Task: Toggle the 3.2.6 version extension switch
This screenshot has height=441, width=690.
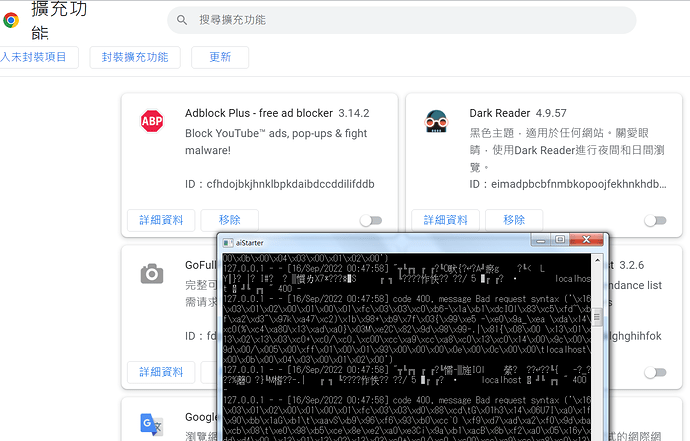Action: tap(655, 373)
